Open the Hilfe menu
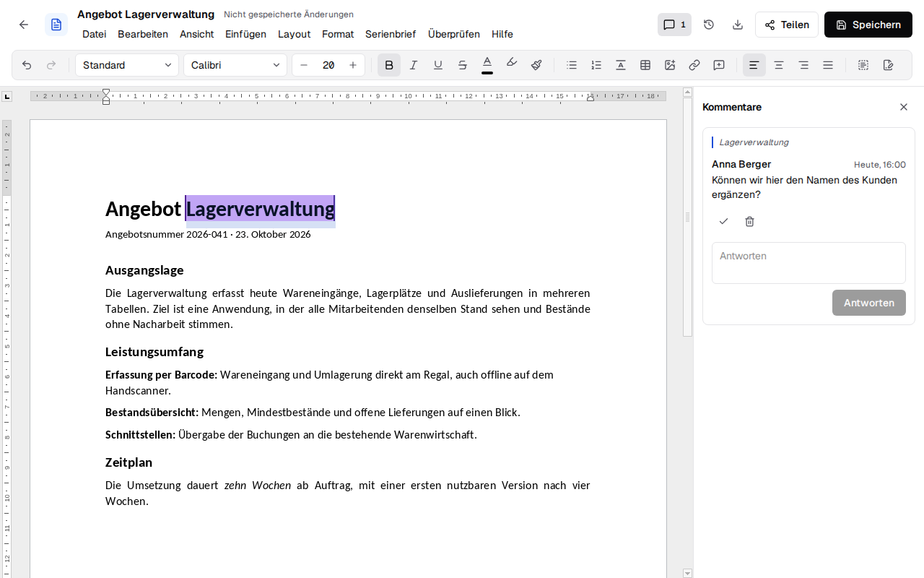 pyautogui.click(x=502, y=34)
